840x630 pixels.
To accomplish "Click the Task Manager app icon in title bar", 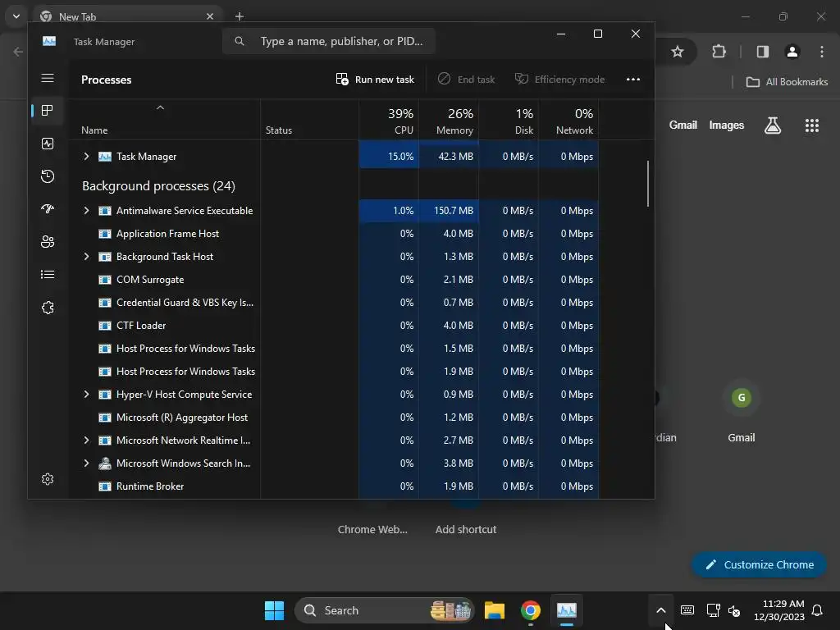I will 49,41.
